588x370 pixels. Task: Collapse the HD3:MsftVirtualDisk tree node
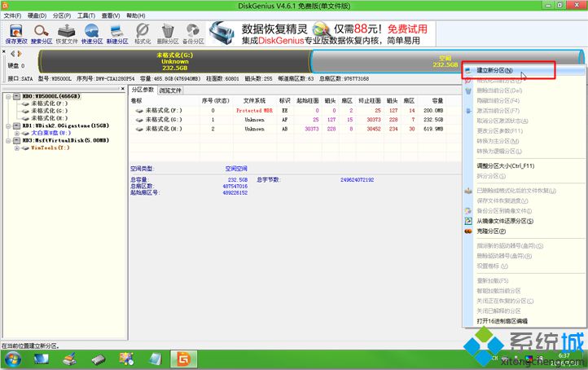(8, 140)
